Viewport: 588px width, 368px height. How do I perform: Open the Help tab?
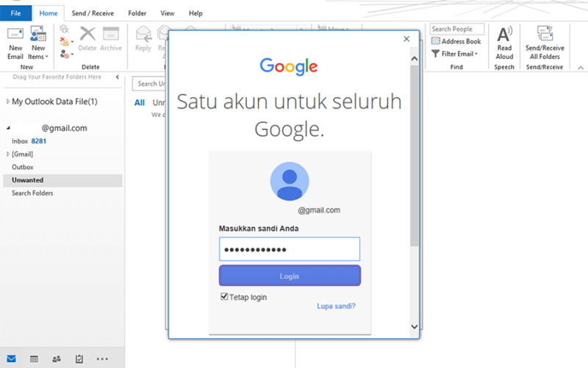pos(196,13)
